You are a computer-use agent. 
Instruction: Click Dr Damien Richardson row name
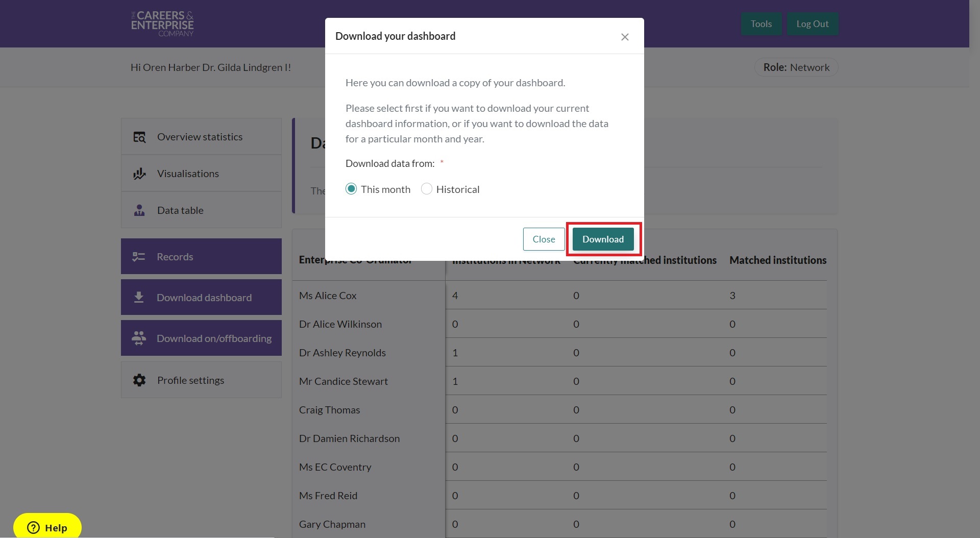(x=350, y=438)
